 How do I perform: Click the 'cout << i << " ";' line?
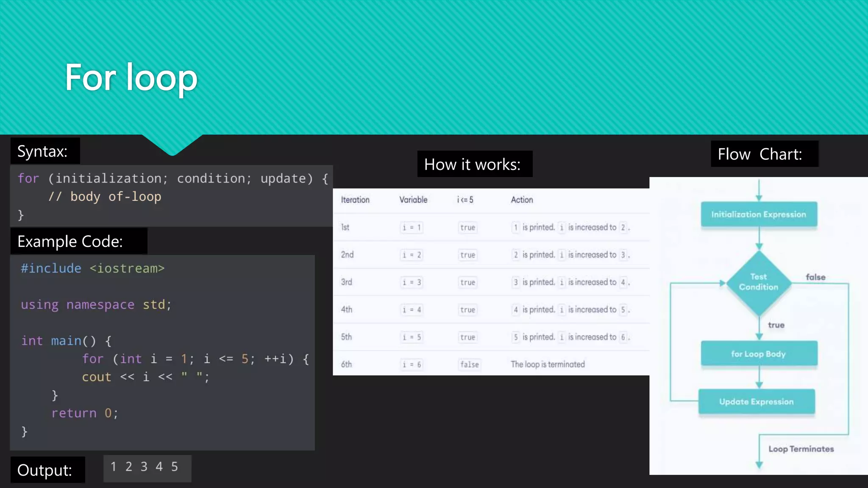[x=146, y=377]
